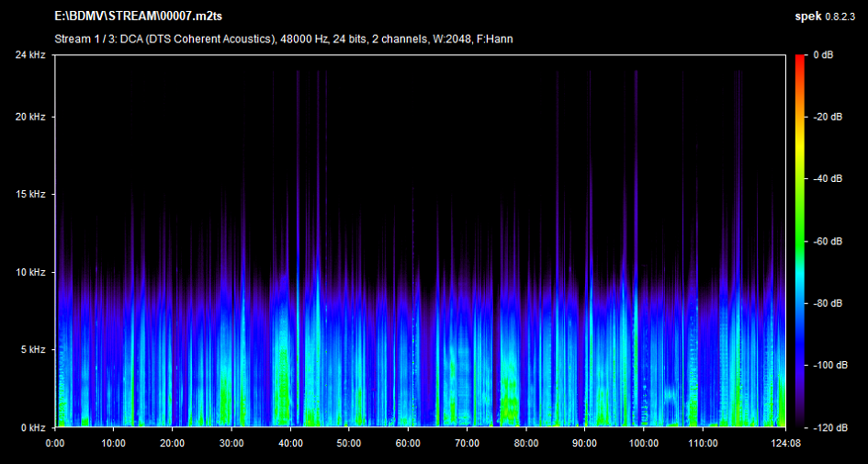868x464 pixels.
Task: Click the red top of the color bar
Action: (802, 60)
